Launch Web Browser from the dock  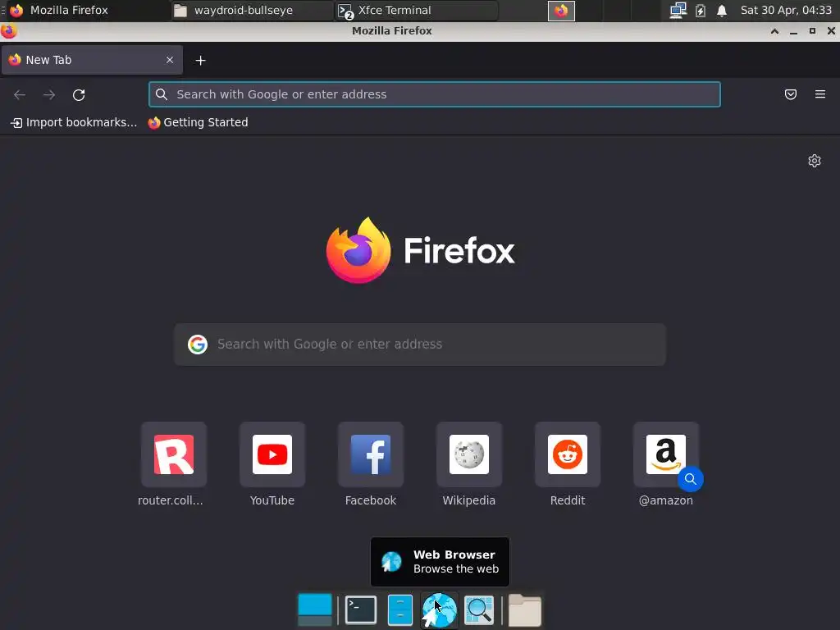(x=440, y=610)
